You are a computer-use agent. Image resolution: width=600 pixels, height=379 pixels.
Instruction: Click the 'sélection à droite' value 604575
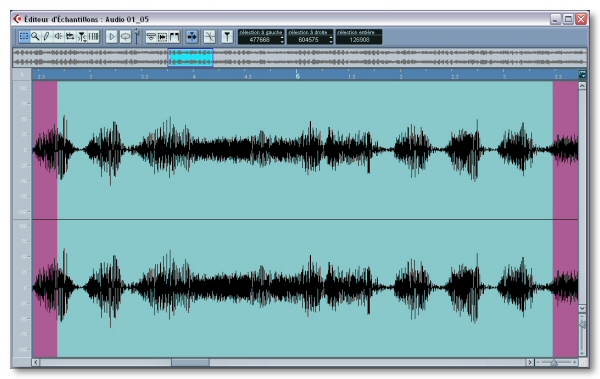pos(308,40)
